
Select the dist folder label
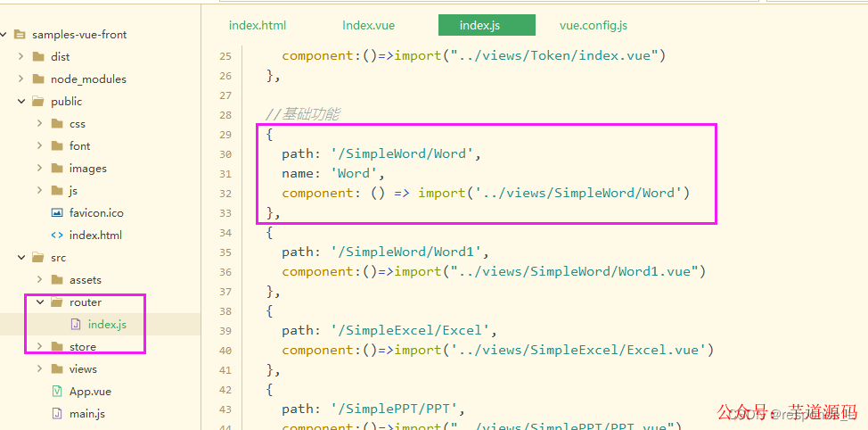tap(61, 56)
